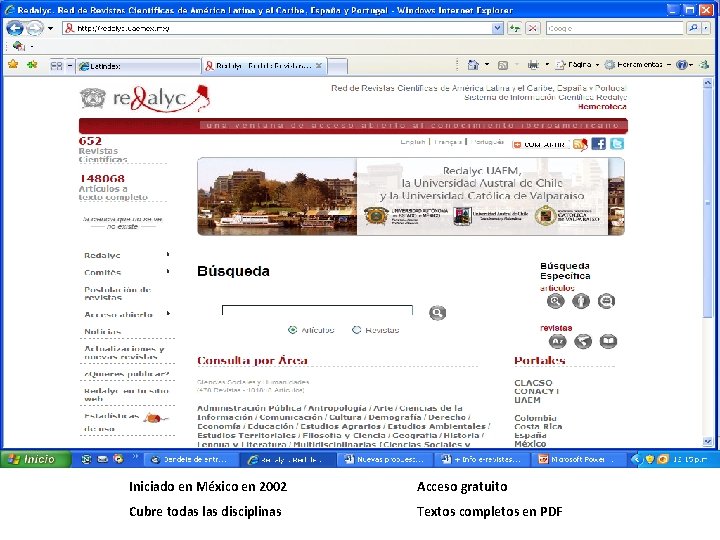The image size is (720, 540).
Task: Open Redalyc en tu sitio web in sidebar
Action: [126, 395]
